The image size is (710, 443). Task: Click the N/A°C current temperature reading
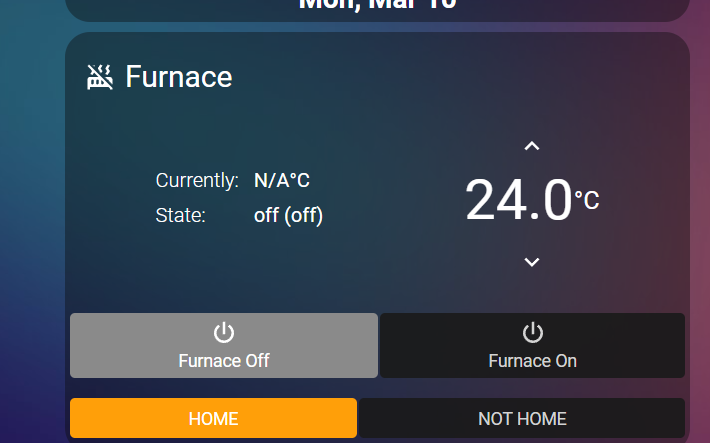point(282,181)
